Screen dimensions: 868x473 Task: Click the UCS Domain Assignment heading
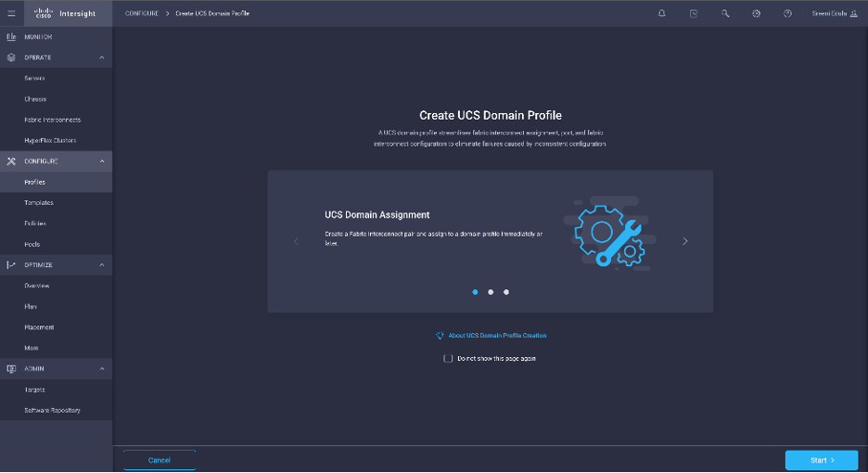[x=377, y=215]
